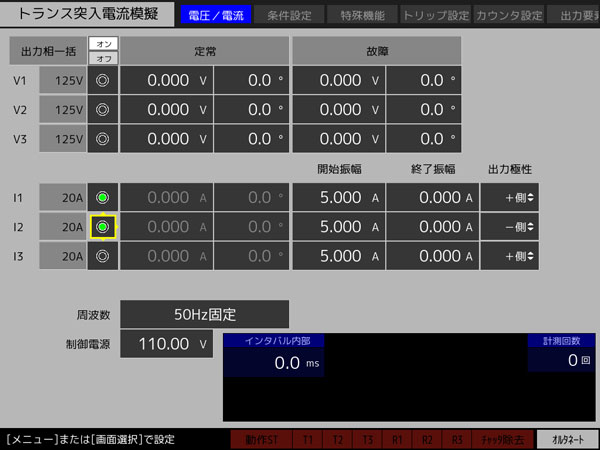This screenshot has height=450, width=600.
Task: Toggle V3 output indicator
Action: 102,139
